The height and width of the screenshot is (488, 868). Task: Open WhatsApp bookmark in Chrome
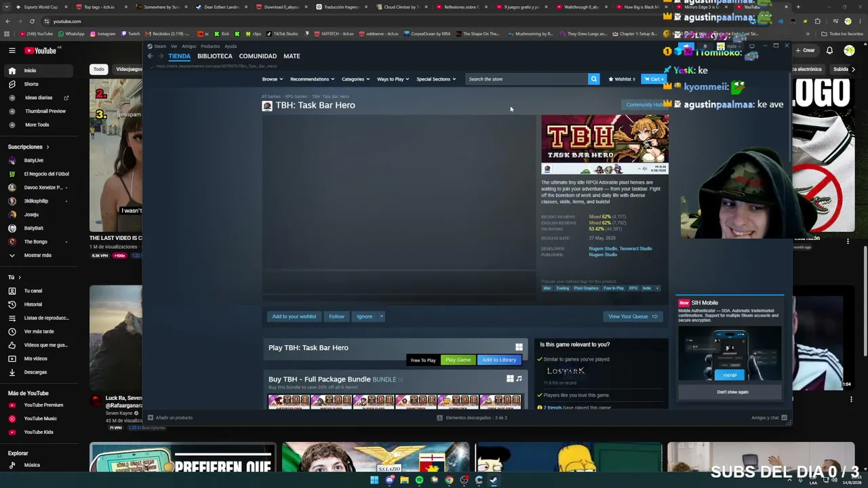71,34
